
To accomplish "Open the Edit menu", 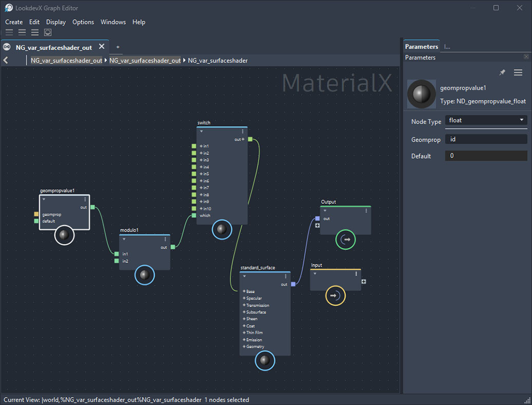I will [x=34, y=22].
